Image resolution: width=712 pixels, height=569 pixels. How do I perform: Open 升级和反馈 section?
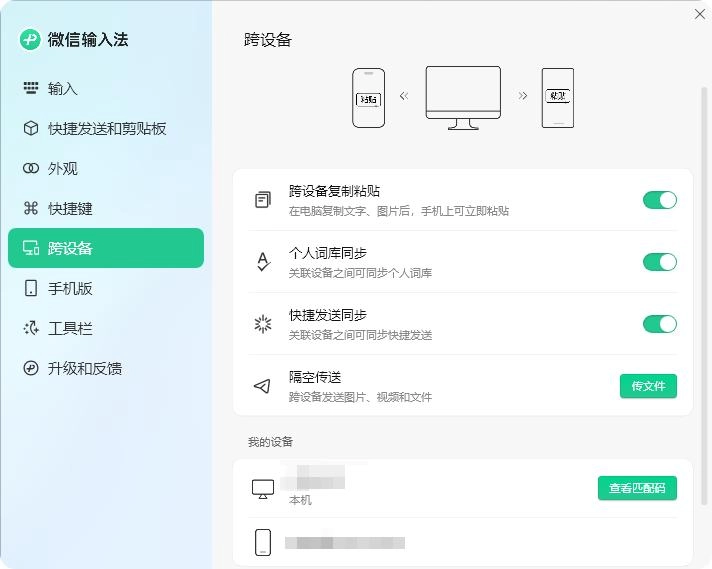pos(106,368)
